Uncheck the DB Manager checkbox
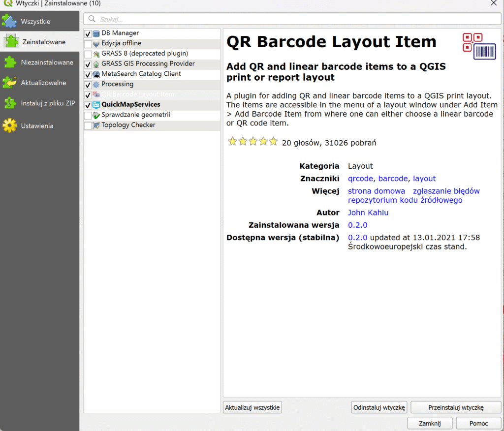Screen dimensions: 504x431 88,34
